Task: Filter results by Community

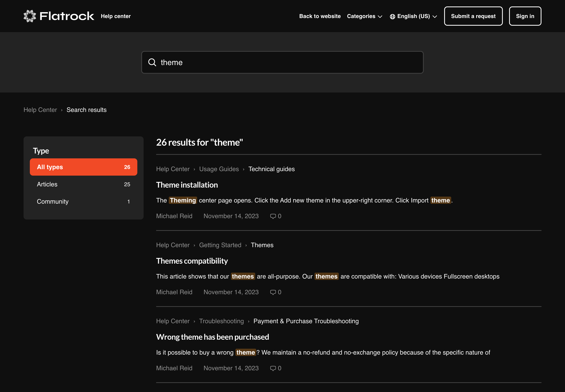Action: coord(83,201)
